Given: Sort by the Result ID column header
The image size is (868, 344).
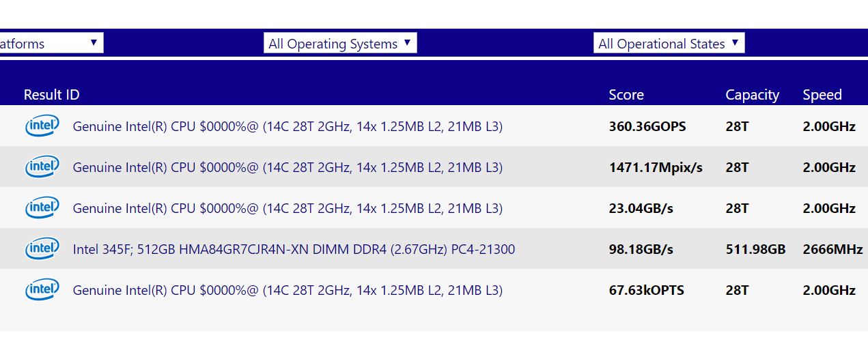Looking at the screenshot, I should 51,95.
